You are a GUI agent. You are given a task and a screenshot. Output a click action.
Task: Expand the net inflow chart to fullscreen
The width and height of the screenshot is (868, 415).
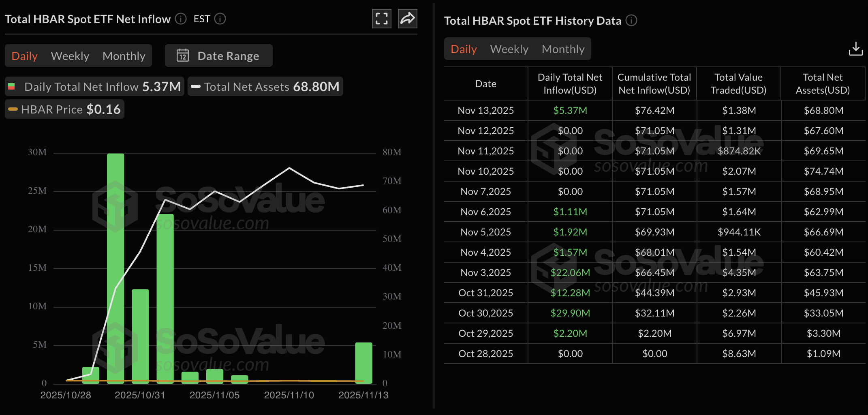pyautogui.click(x=381, y=19)
